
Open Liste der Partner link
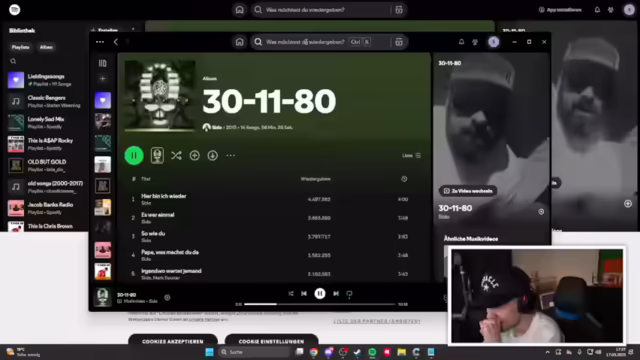(377, 321)
